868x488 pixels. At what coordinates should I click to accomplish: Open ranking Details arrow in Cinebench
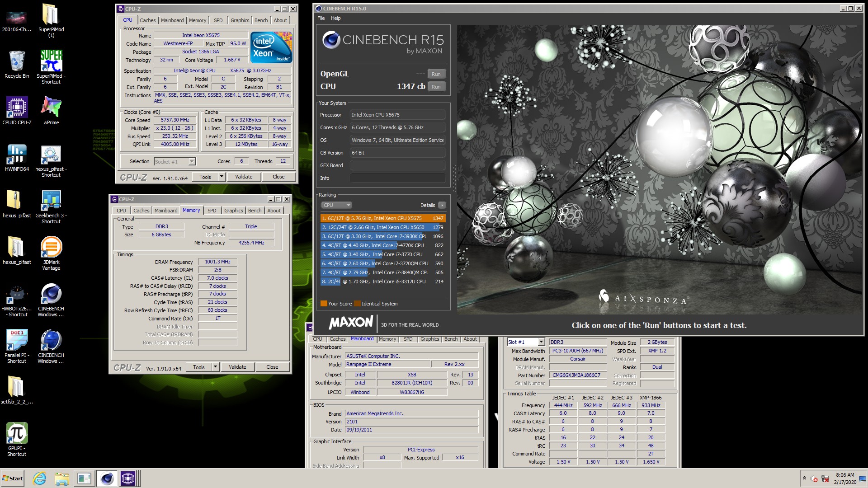point(442,205)
